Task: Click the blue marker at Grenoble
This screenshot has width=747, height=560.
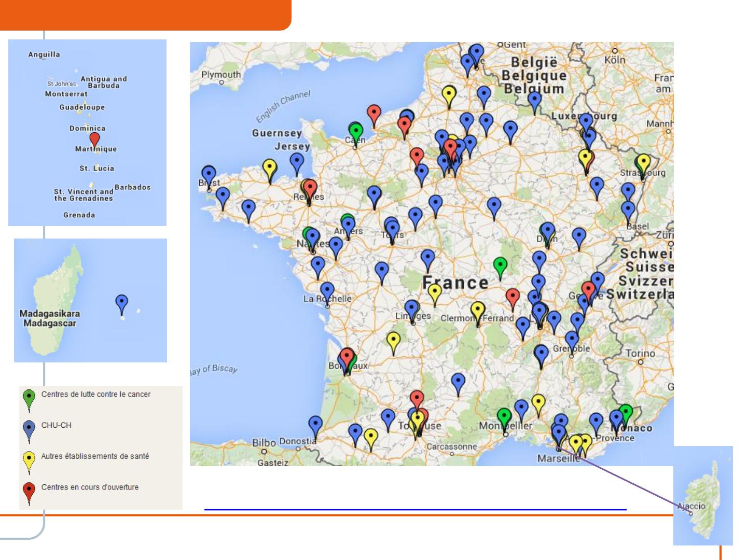Action: (572, 344)
